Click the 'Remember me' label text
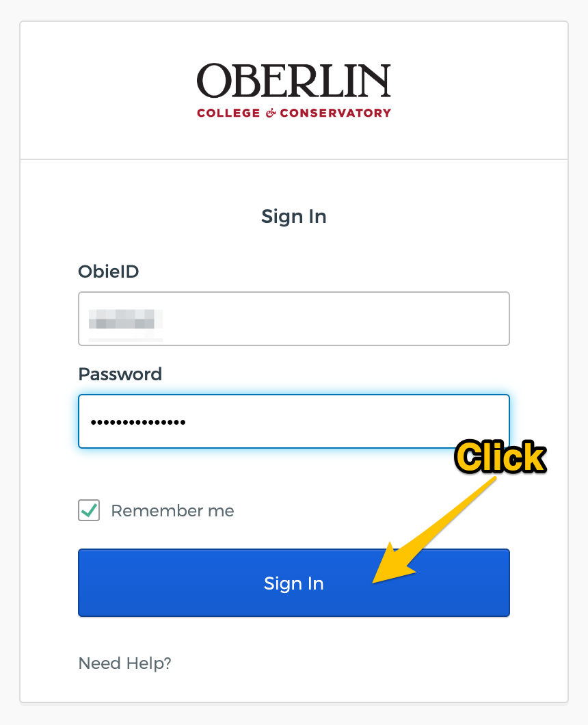Viewport: 588px width, 725px height. [172, 510]
